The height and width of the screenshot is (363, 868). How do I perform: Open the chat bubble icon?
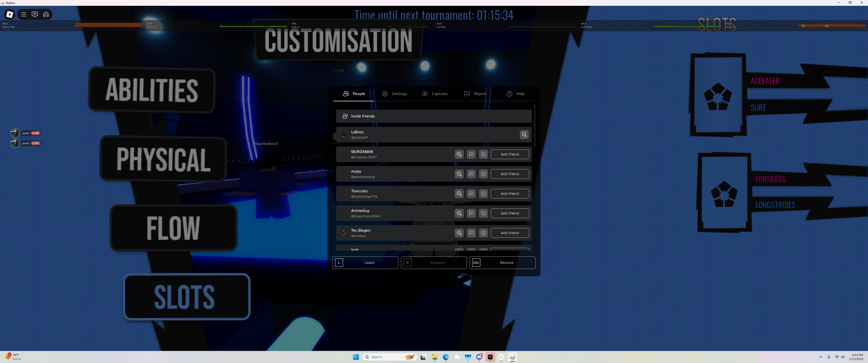pyautogui.click(x=35, y=14)
